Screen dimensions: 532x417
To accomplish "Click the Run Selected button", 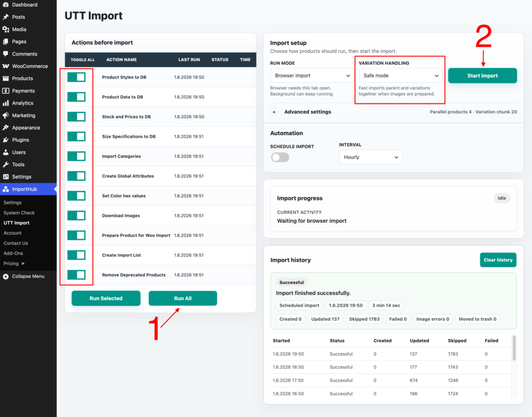I will (106, 298).
